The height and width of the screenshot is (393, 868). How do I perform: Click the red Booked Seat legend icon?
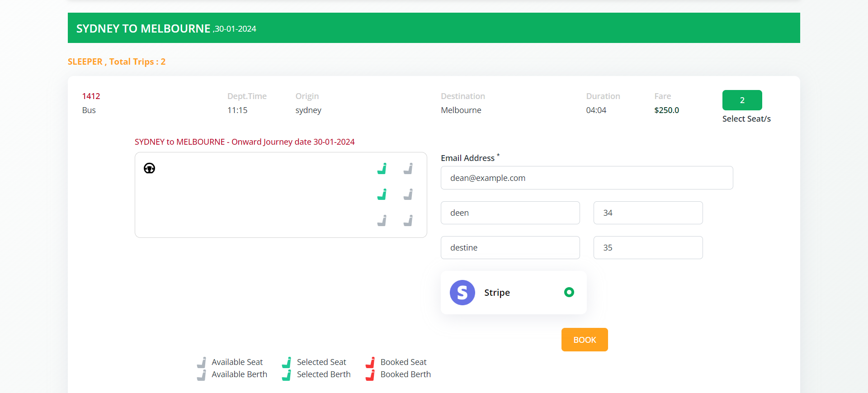370,362
